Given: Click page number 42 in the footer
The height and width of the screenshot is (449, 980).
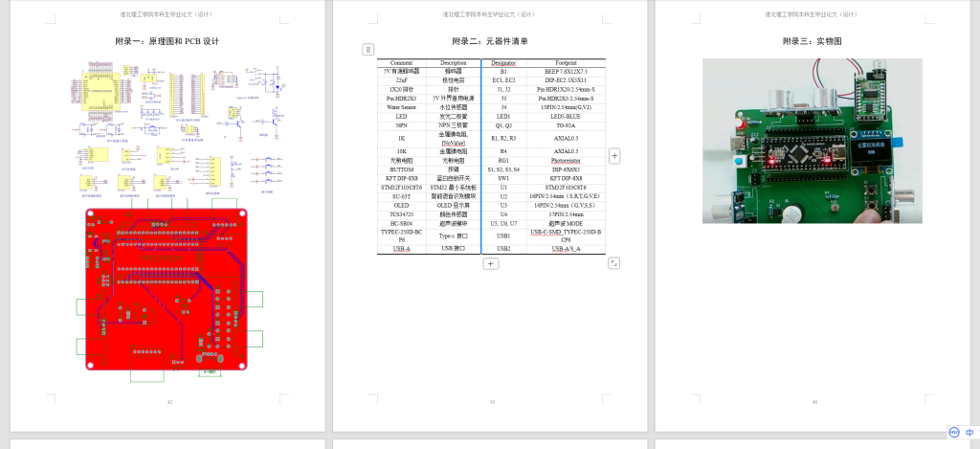Looking at the screenshot, I should [x=169, y=402].
